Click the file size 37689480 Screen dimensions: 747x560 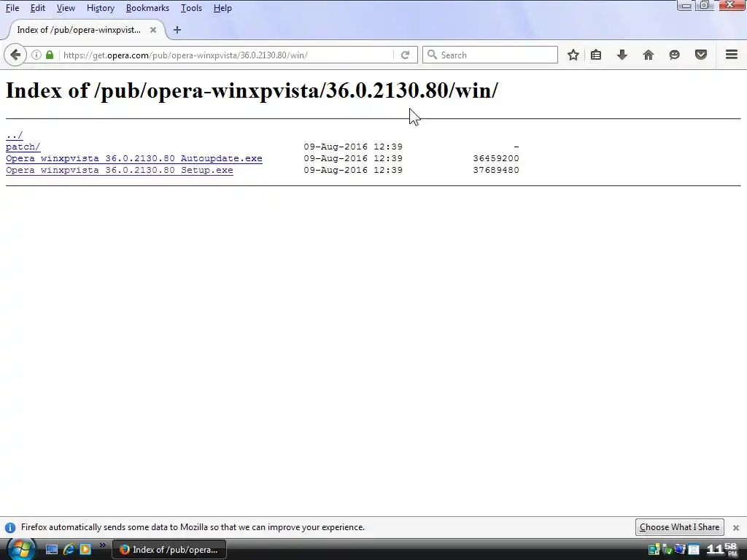click(x=496, y=170)
